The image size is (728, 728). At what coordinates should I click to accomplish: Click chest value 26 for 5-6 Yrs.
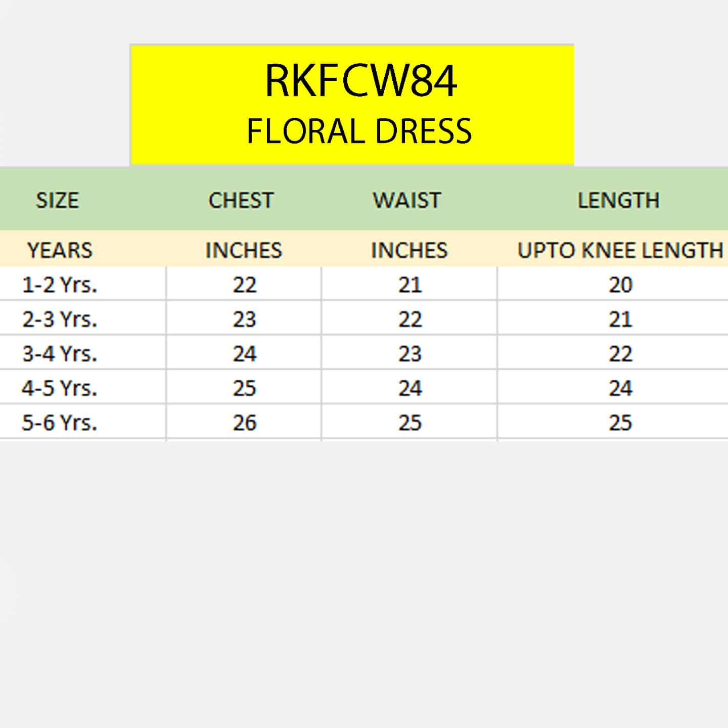(245, 423)
